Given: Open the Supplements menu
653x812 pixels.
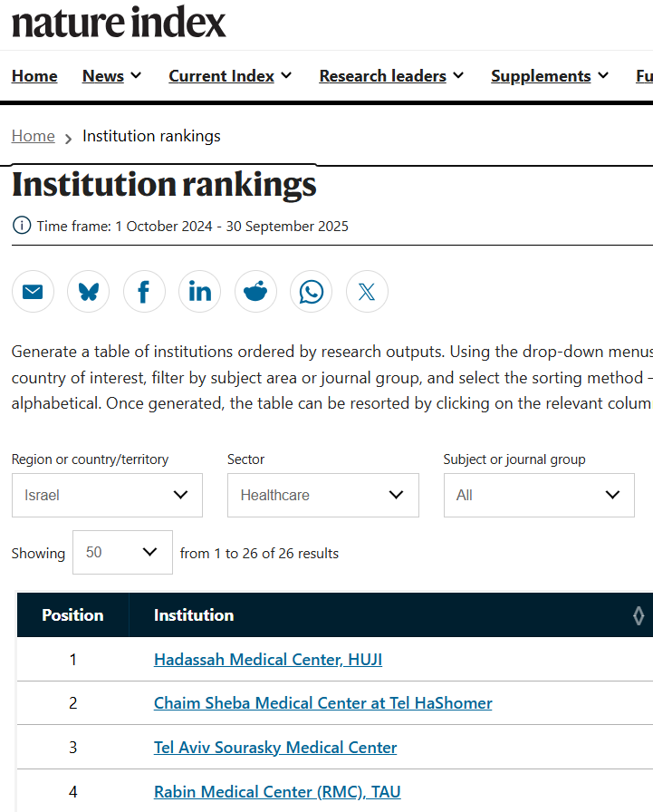Looking at the screenshot, I should pyautogui.click(x=549, y=76).
